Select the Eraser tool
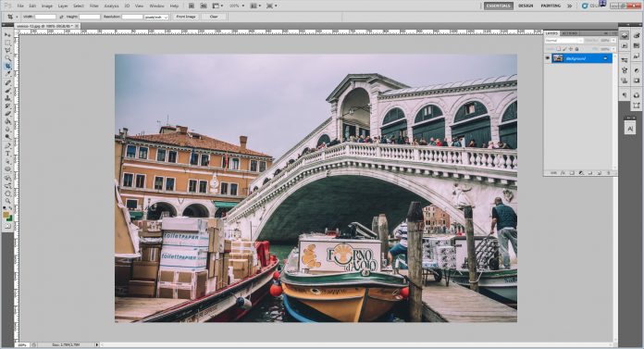644x349 pixels. (7, 114)
